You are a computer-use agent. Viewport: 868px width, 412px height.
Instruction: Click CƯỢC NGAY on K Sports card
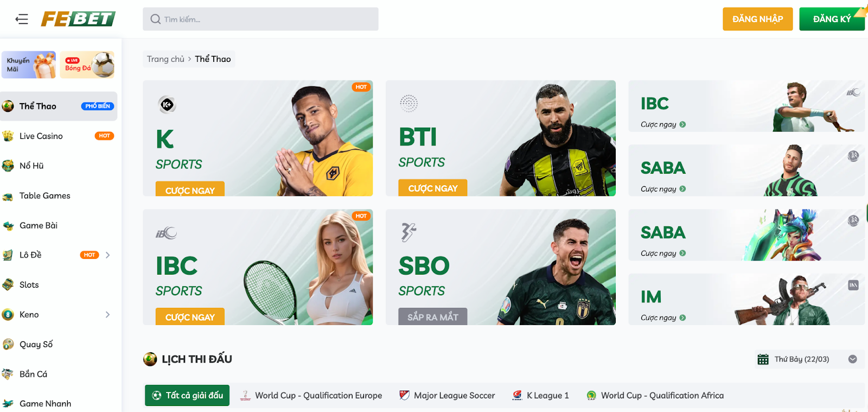[x=190, y=189]
